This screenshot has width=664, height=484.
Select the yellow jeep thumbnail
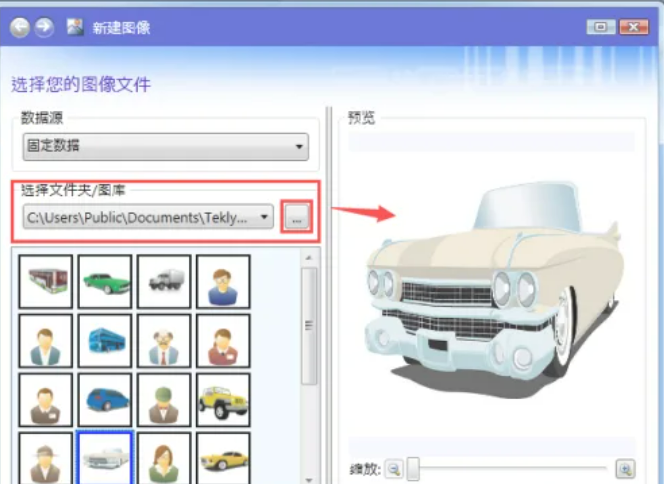tap(224, 400)
